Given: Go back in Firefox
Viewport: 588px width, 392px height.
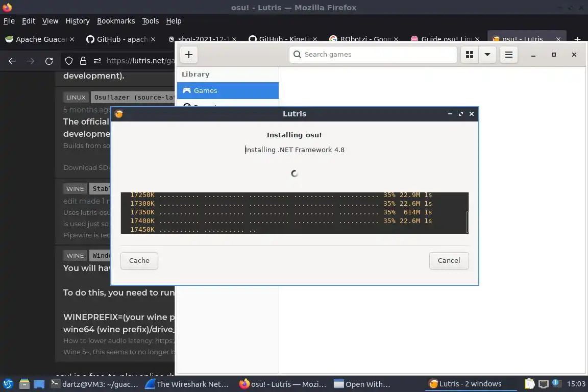Looking at the screenshot, I should tap(12, 61).
